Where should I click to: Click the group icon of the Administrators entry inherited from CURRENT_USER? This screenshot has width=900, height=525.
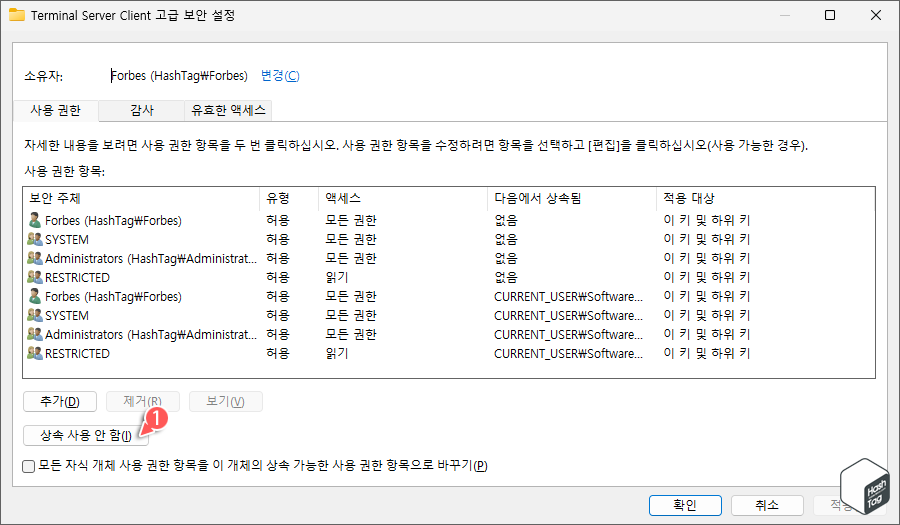point(35,334)
